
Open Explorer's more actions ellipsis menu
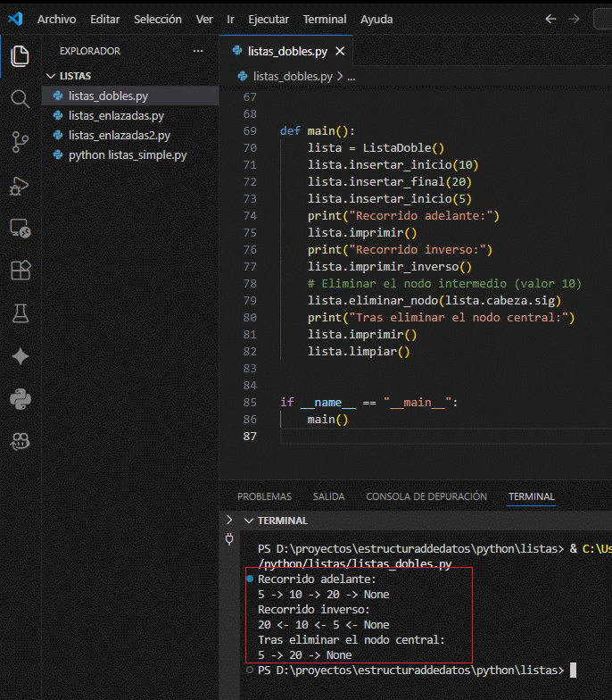pyautogui.click(x=198, y=51)
